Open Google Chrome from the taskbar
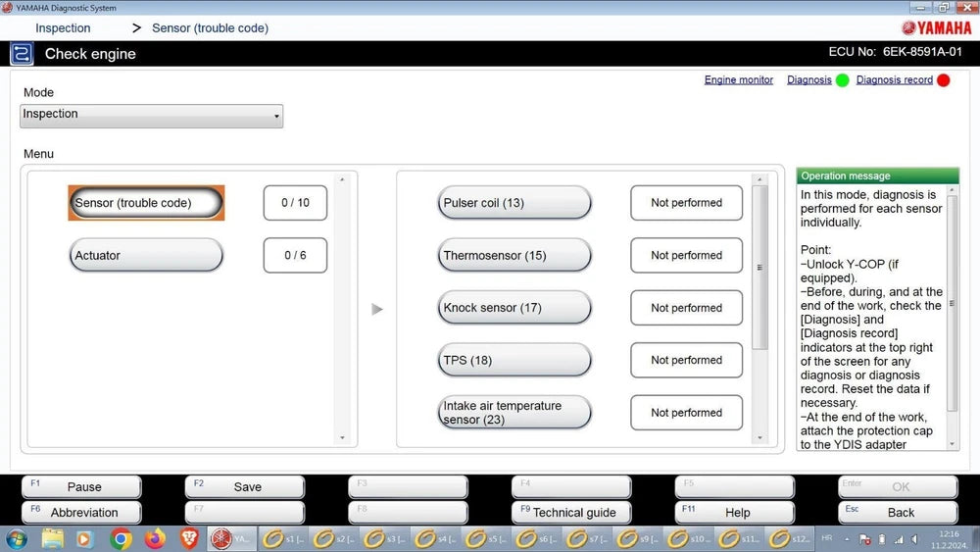This screenshot has width=980, height=552. point(121,538)
